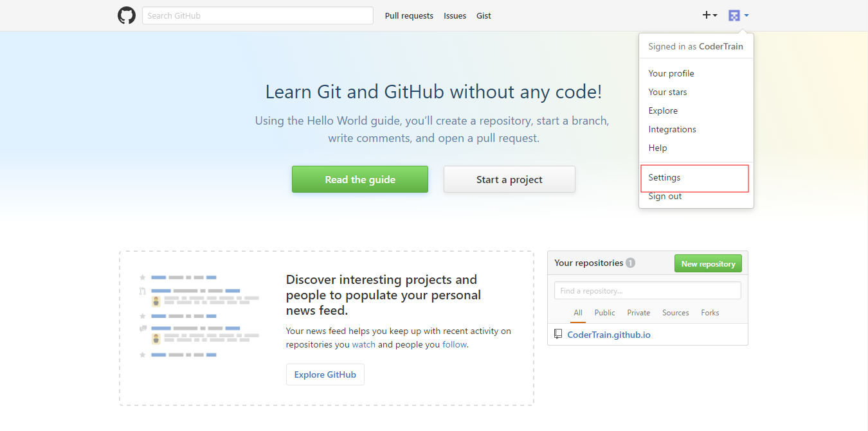Screen dimensions: 868x431
Task: Click the user avatar icon
Action: tap(734, 15)
